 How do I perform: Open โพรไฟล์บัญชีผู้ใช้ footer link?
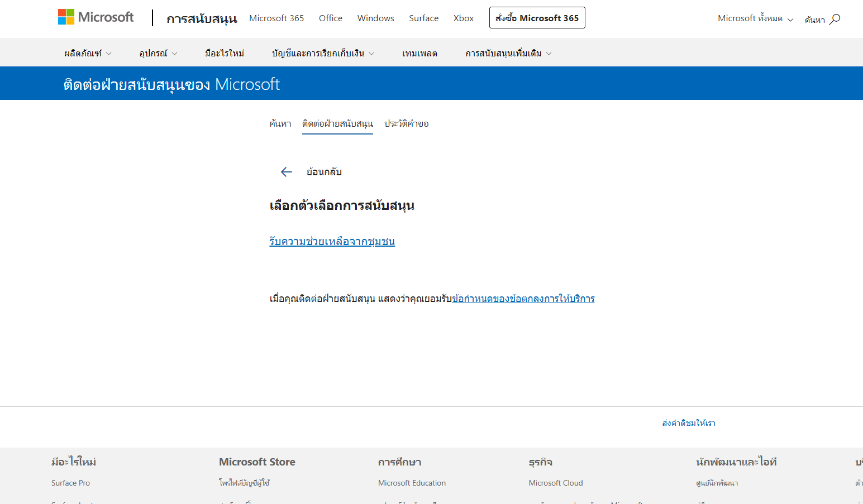pyautogui.click(x=244, y=483)
